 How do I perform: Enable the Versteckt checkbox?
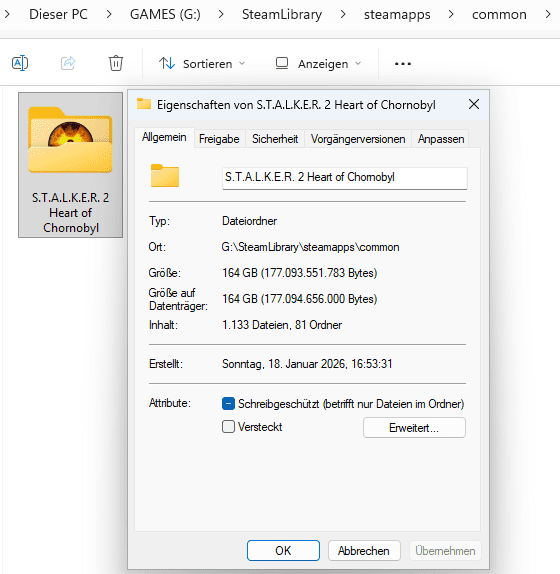[228, 426]
